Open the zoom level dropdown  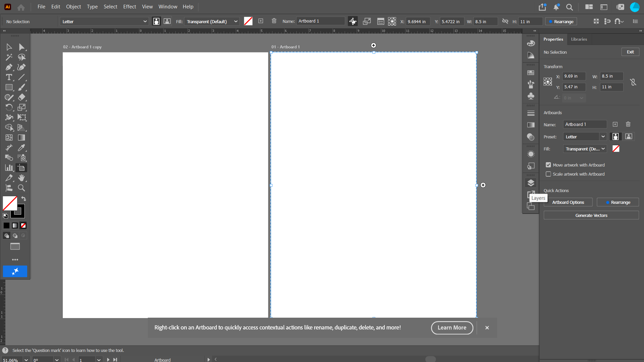pos(26,360)
